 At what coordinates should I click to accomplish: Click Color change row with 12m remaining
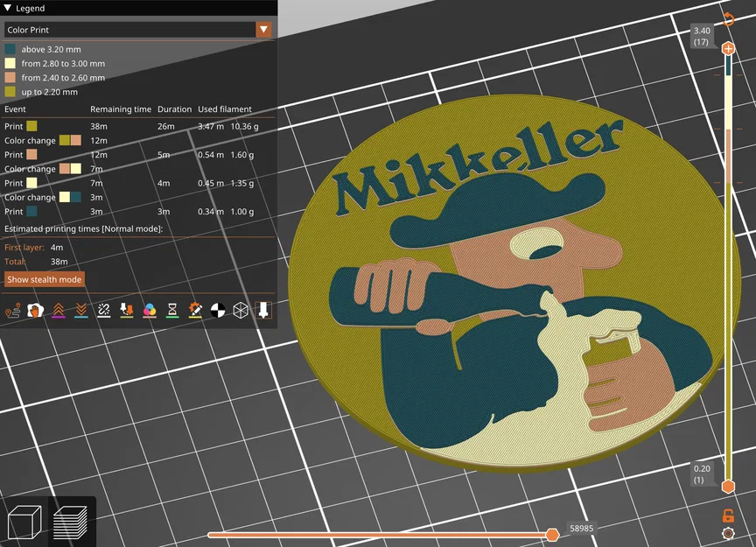138,140
